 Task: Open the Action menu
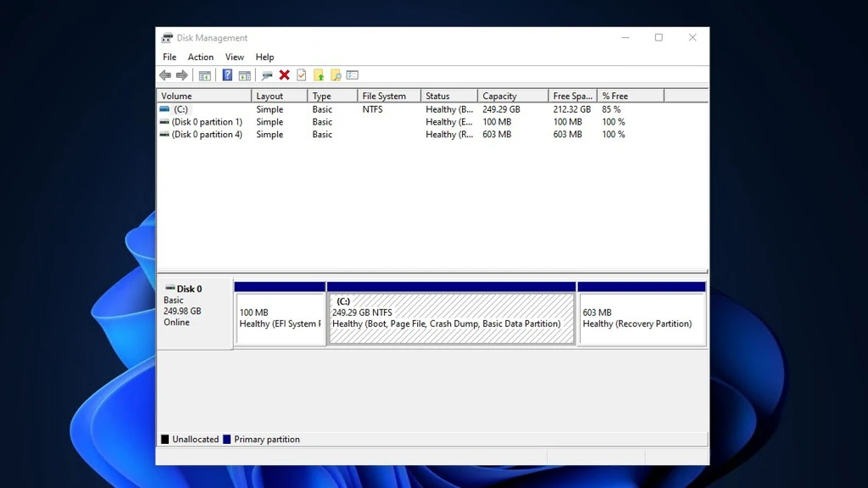coord(200,57)
